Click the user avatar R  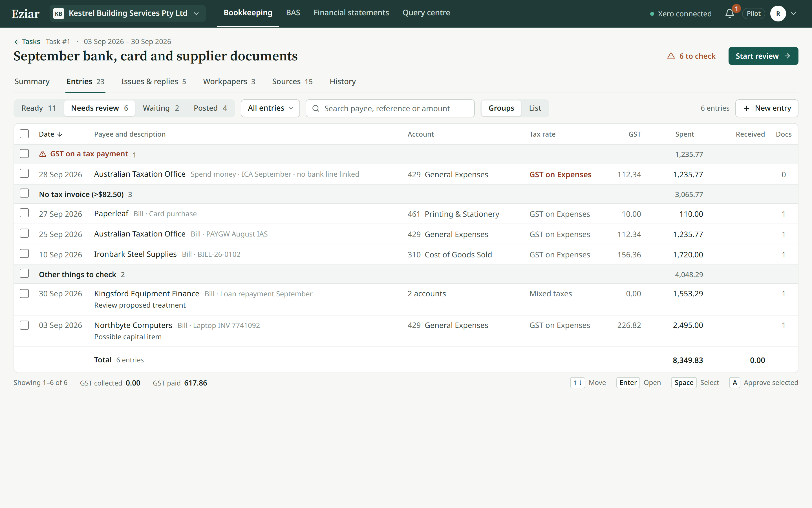click(778, 14)
